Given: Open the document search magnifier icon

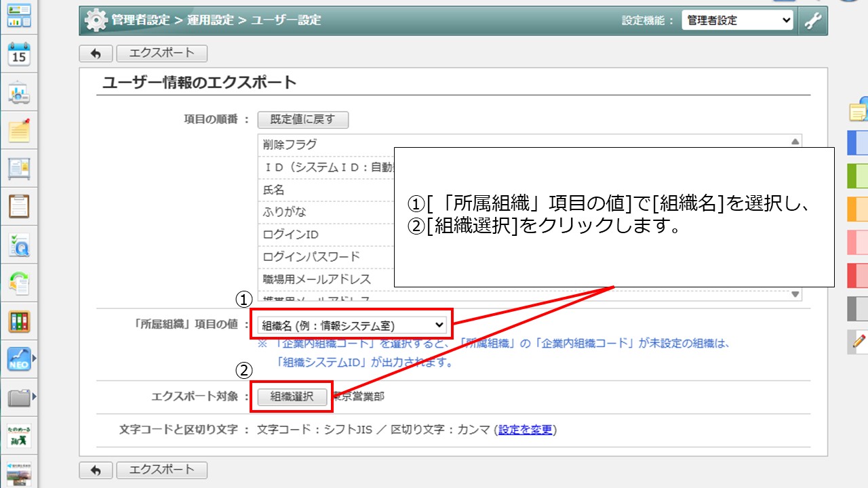Looking at the screenshot, I should [19, 245].
